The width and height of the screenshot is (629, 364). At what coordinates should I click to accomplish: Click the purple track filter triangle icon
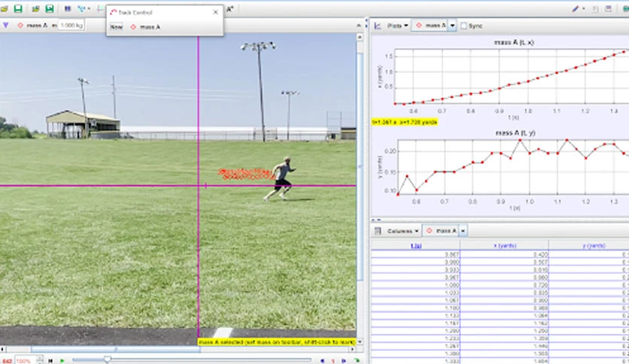[5, 26]
